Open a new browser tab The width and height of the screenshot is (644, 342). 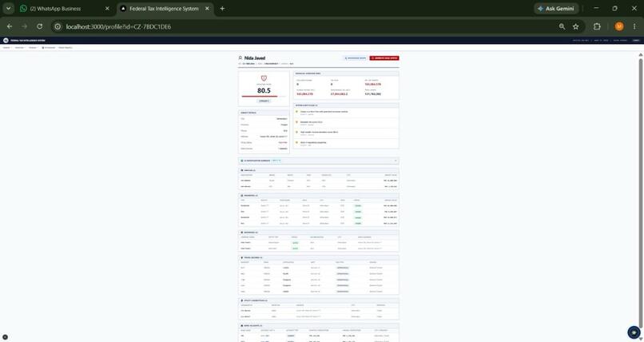(222, 9)
